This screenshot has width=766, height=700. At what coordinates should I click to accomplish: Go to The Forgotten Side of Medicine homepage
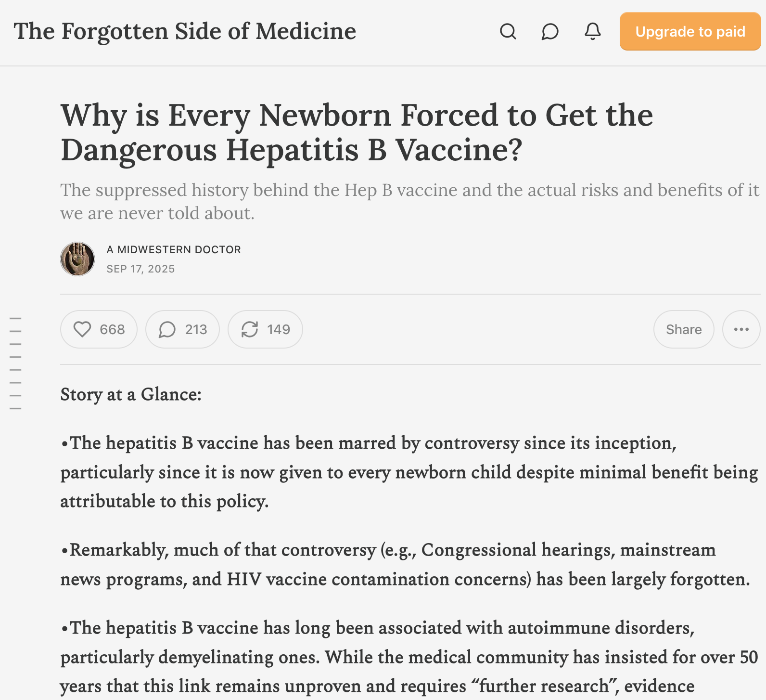pyautogui.click(x=185, y=32)
